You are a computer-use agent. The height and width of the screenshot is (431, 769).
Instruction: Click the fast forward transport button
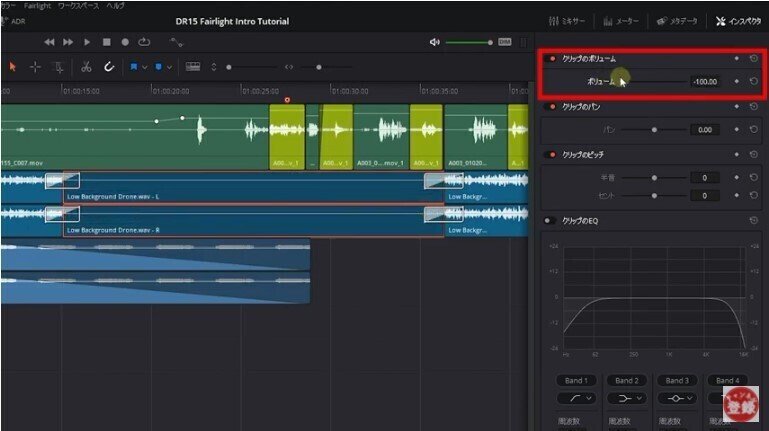point(68,42)
